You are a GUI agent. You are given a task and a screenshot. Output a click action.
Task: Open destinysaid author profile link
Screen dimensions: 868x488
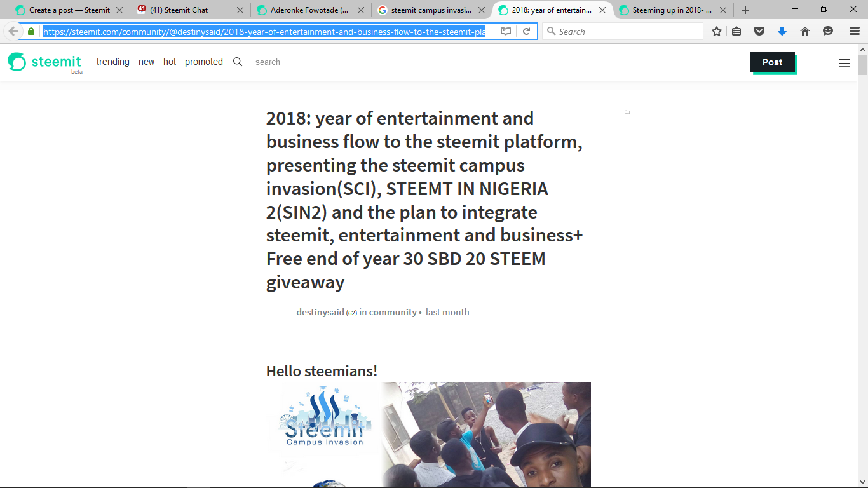pos(320,312)
